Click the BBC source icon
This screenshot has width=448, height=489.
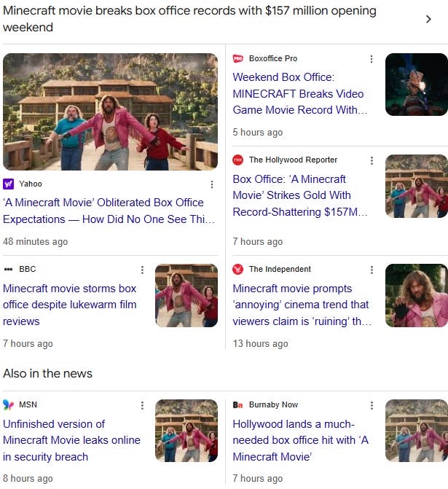tap(9, 269)
